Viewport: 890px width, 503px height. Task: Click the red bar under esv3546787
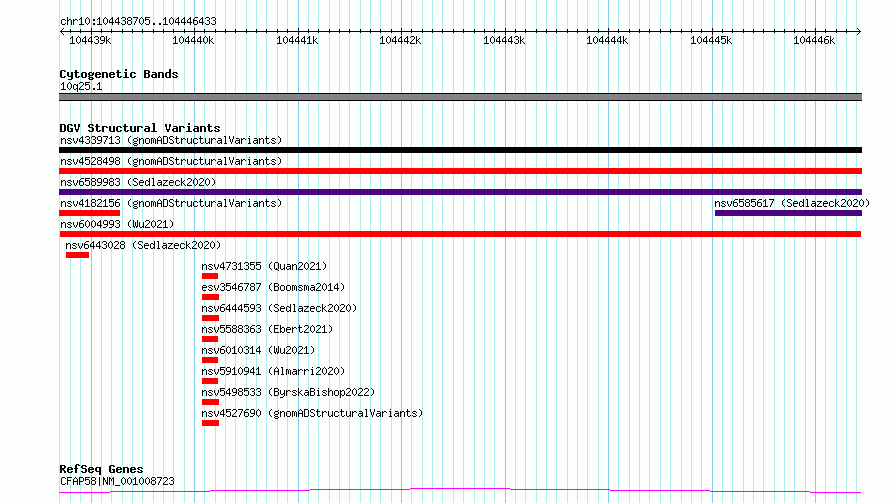(210, 297)
